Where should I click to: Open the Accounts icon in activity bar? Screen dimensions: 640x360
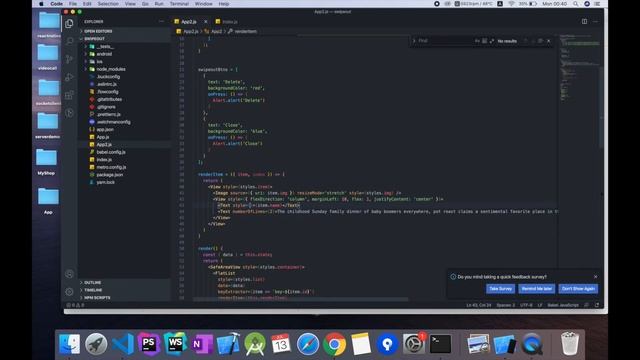(69, 274)
